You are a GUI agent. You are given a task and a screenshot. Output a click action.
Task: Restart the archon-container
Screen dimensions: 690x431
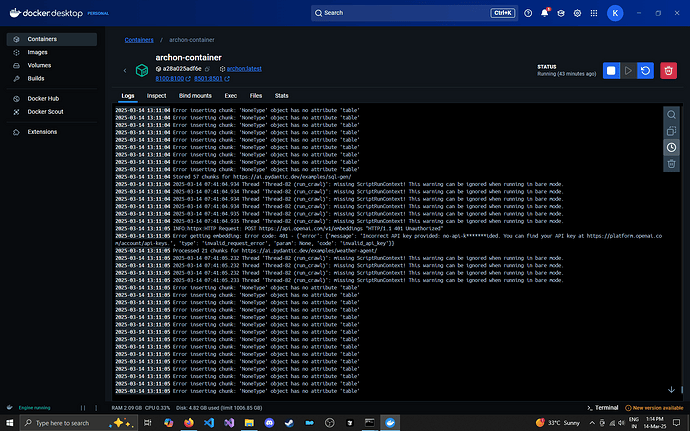tap(645, 70)
